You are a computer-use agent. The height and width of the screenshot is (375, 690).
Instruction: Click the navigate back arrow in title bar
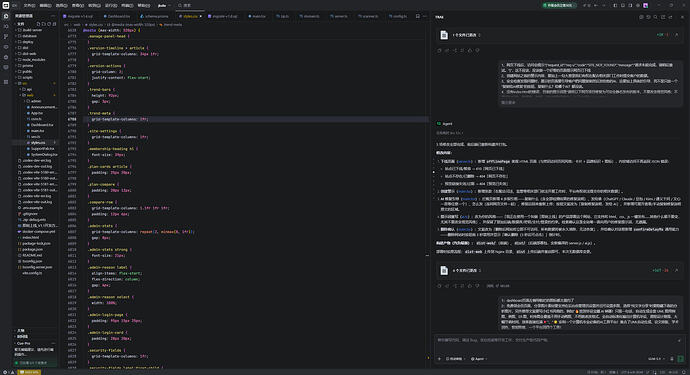pos(596,5)
